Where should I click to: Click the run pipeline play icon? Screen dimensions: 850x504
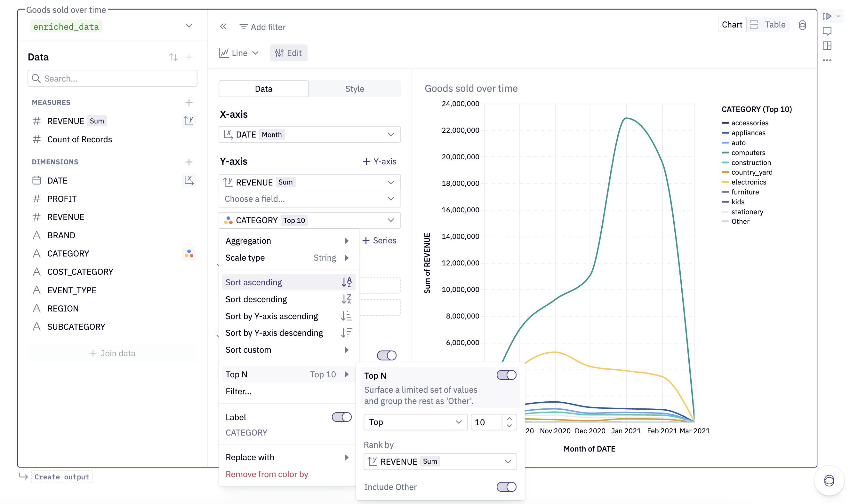tap(828, 16)
